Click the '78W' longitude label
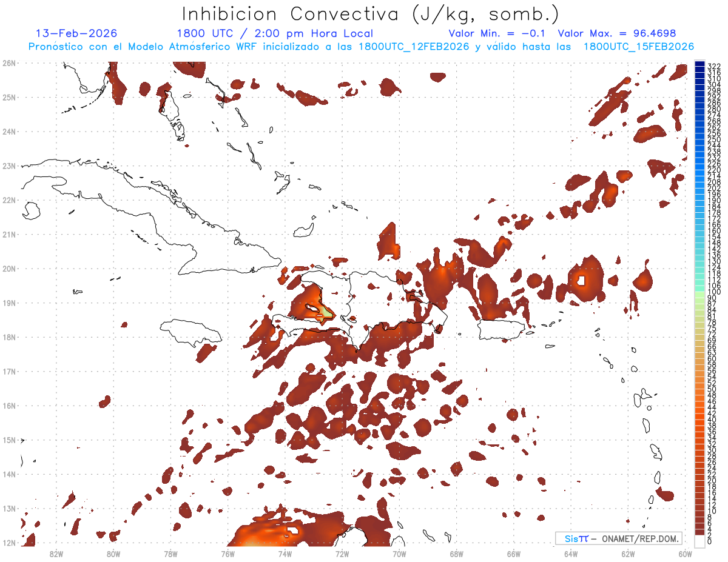 pyautogui.click(x=170, y=554)
